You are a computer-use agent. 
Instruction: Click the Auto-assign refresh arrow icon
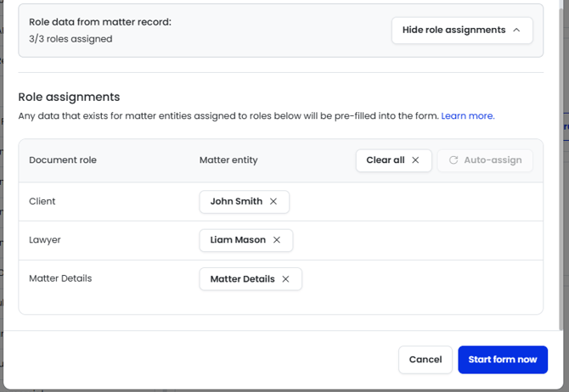click(454, 160)
